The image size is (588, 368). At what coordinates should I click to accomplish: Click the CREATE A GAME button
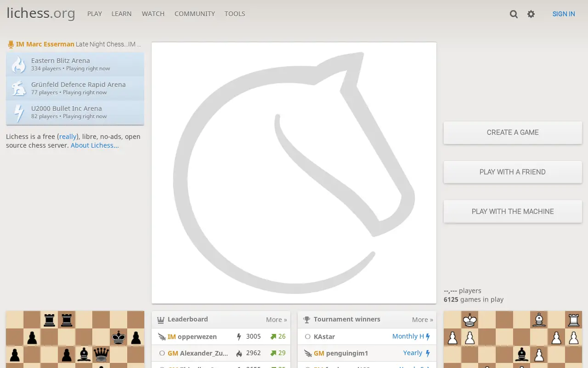513,132
